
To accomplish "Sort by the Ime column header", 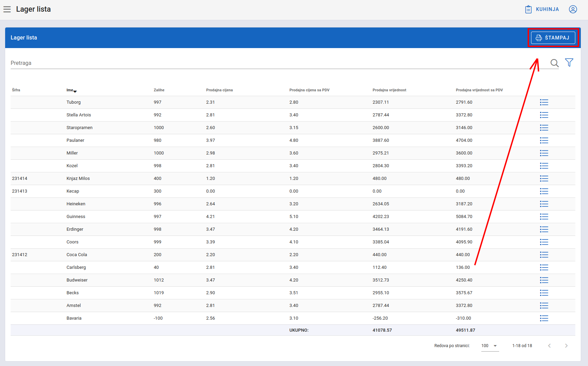I will point(71,90).
